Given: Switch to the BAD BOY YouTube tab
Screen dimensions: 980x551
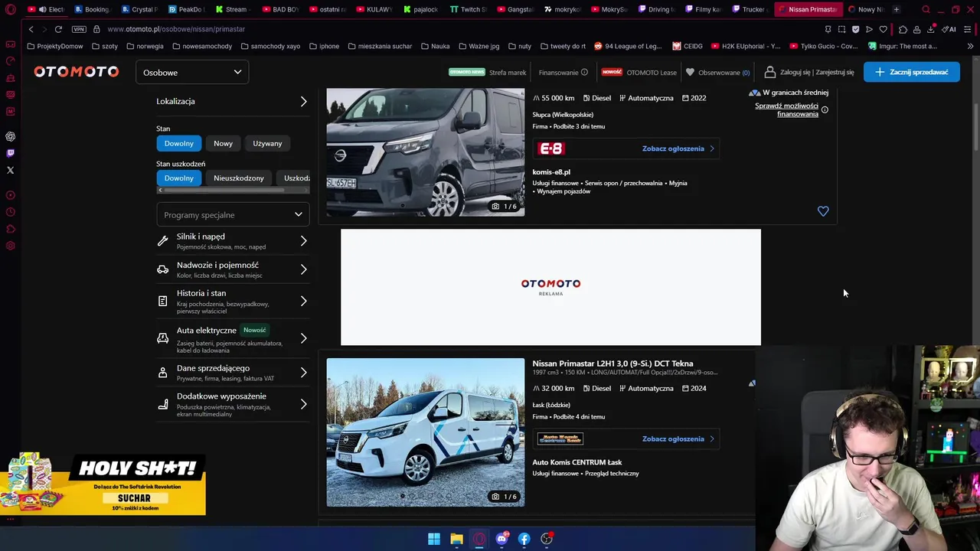Looking at the screenshot, I should [281, 9].
